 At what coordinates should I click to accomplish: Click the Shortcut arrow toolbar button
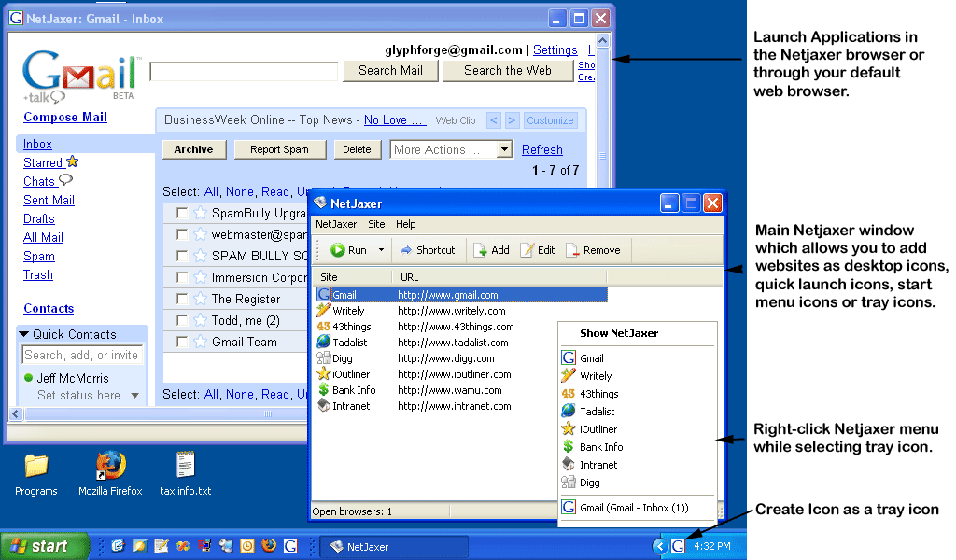pyautogui.click(x=428, y=250)
